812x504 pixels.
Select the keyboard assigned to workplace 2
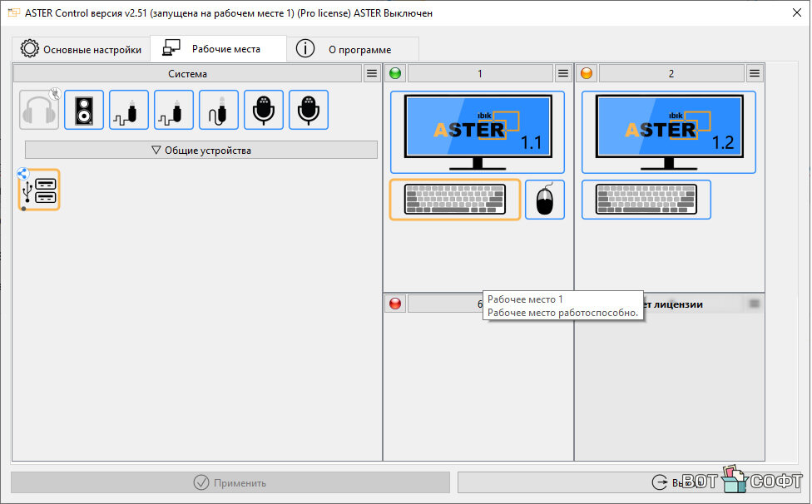pos(646,200)
